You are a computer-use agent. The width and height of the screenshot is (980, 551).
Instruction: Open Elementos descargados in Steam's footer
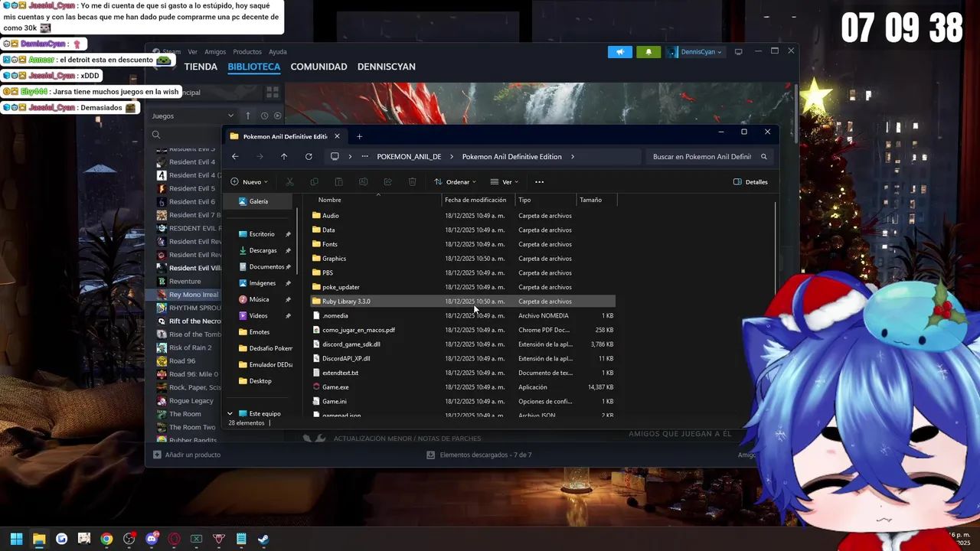tap(479, 455)
